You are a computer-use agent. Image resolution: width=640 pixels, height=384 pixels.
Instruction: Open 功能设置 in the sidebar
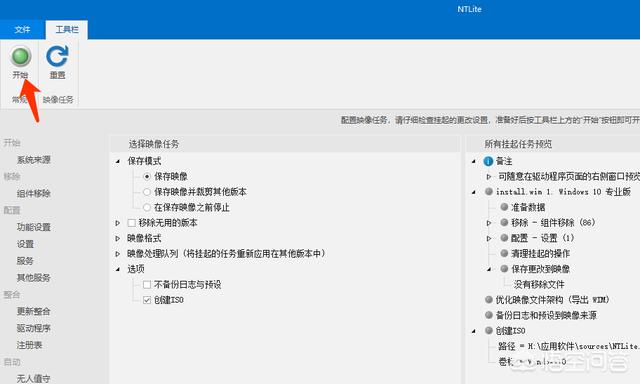(33, 227)
